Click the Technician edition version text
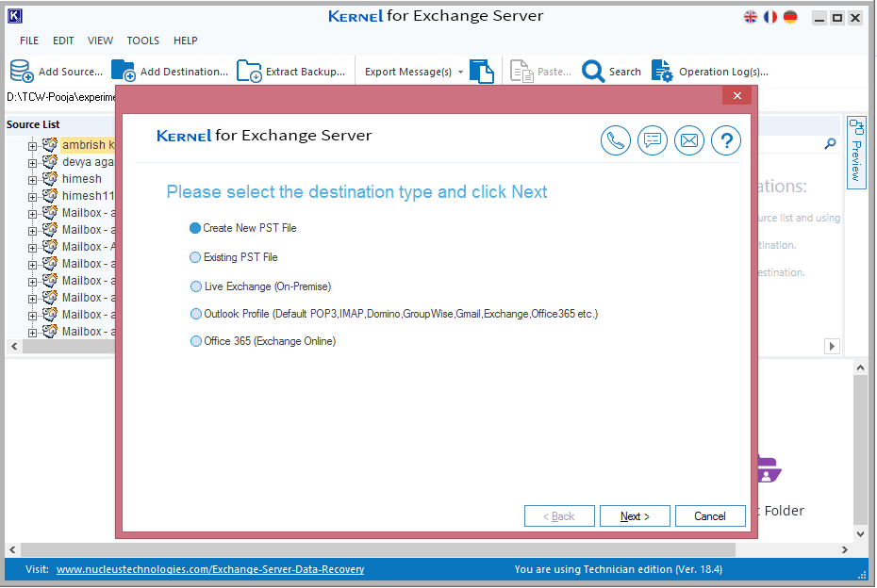The image size is (877, 588). (618, 569)
